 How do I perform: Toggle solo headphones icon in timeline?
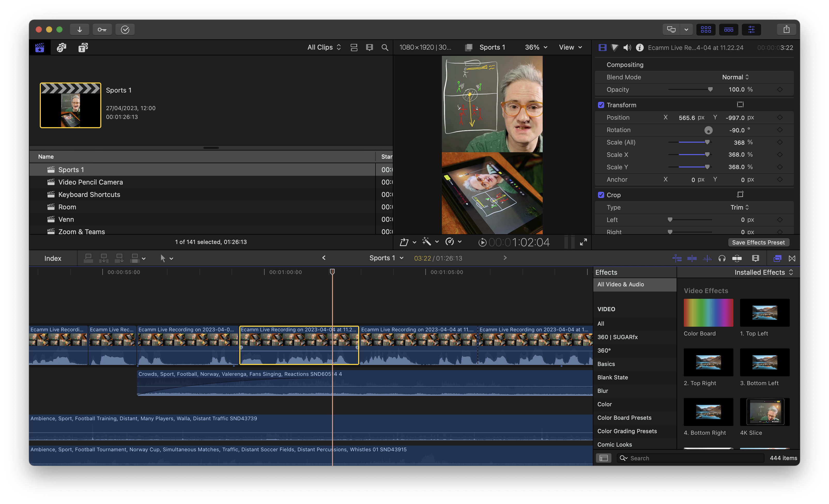pos(722,258)
